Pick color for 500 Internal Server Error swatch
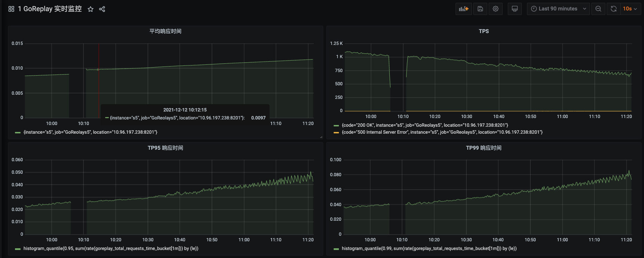The image size is (644, 258). (x=336, y=133)
